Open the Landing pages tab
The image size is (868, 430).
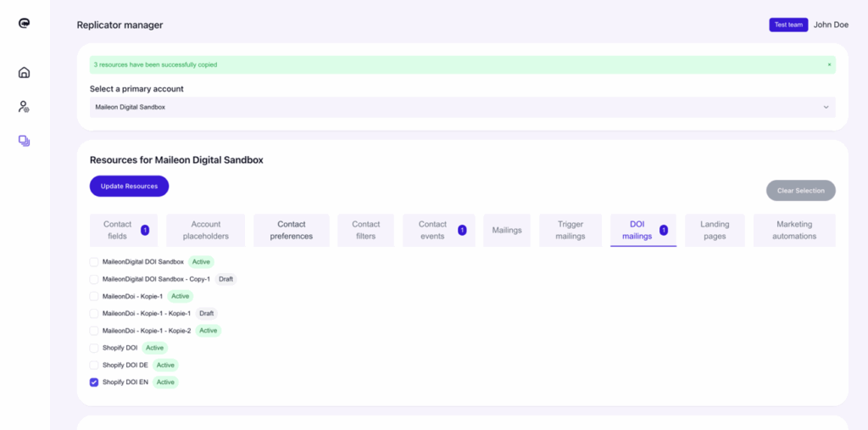point(715,230)
